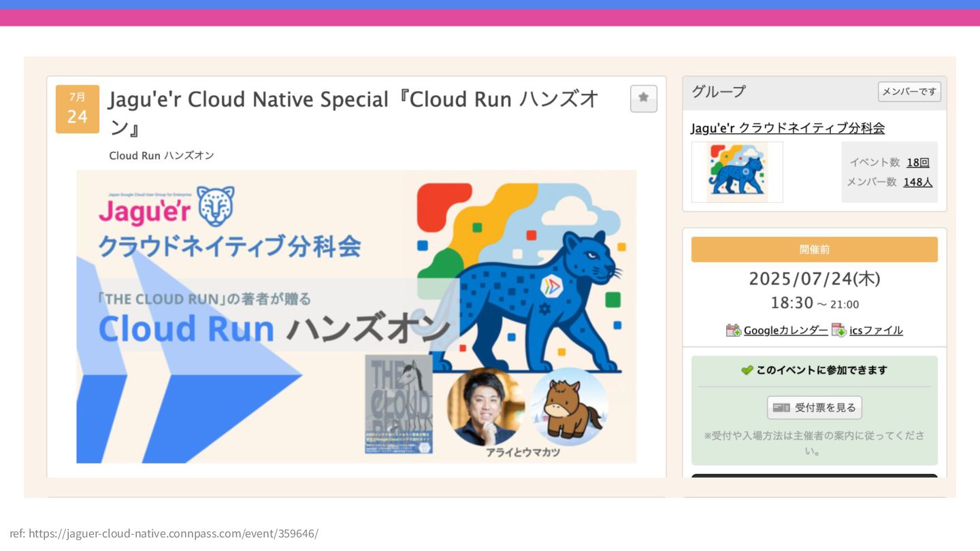Click the メンバー数 label
The image size is (980, 551).
tap(872, 182)
